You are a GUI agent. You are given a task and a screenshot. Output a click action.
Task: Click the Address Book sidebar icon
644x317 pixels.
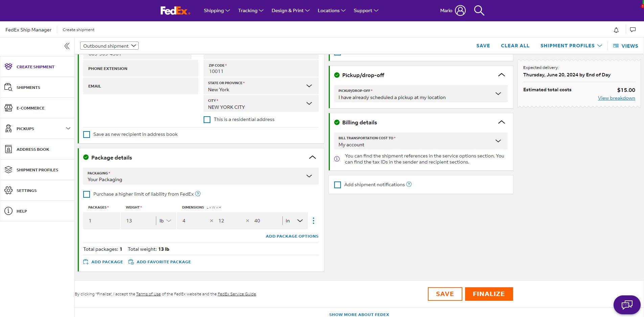(x=8, y=149)
